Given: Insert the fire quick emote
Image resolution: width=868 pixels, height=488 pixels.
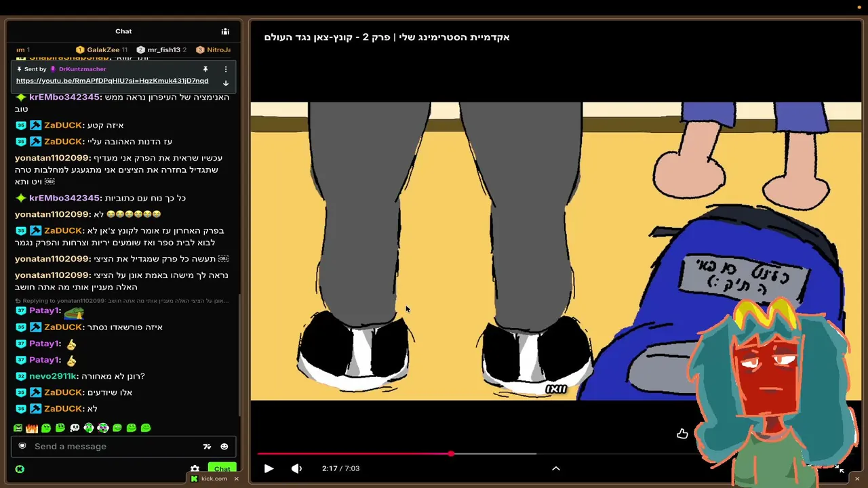Looking at the screenshot, I should [x=32, y=428].
